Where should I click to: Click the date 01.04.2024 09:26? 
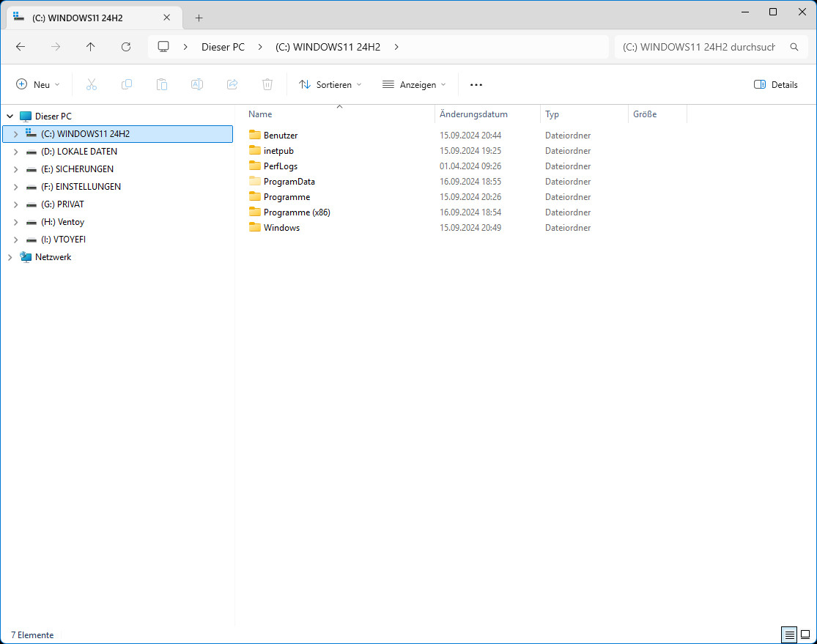coord(470,166)
